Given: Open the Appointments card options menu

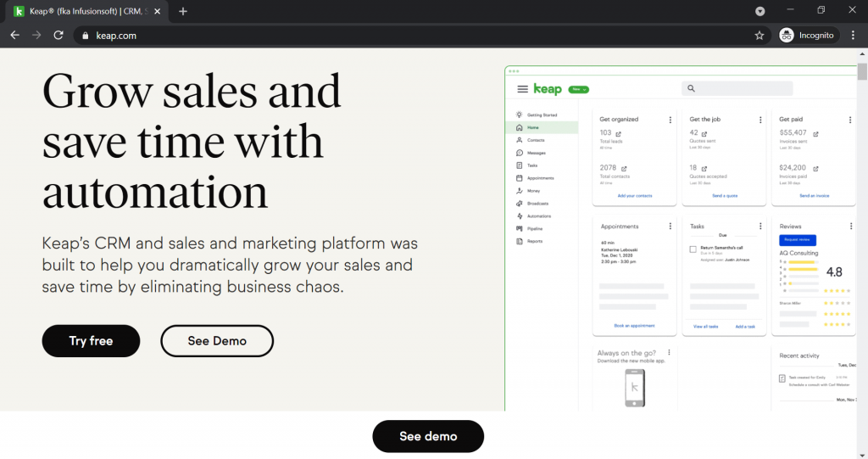Looking at the screenshot, I should coord(670,227).
